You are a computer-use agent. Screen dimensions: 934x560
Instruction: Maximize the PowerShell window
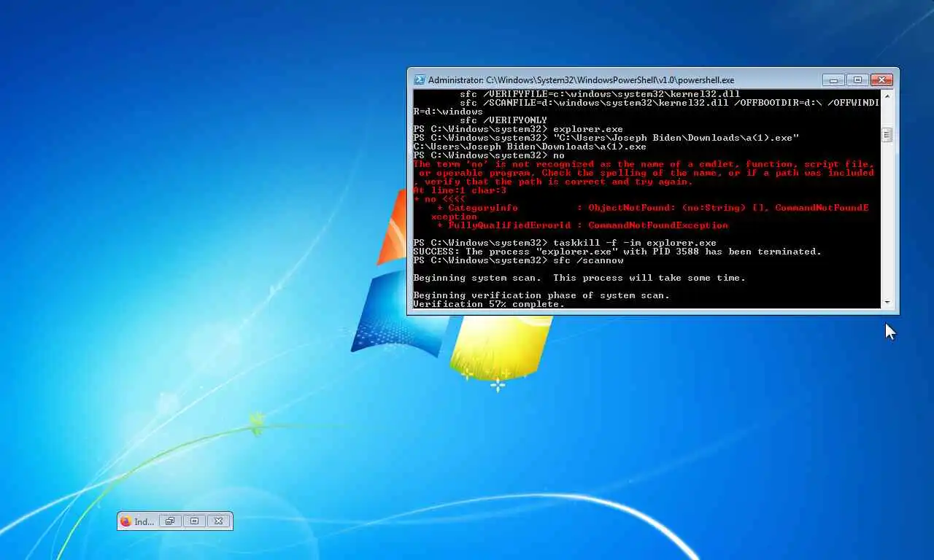[857, 80]
